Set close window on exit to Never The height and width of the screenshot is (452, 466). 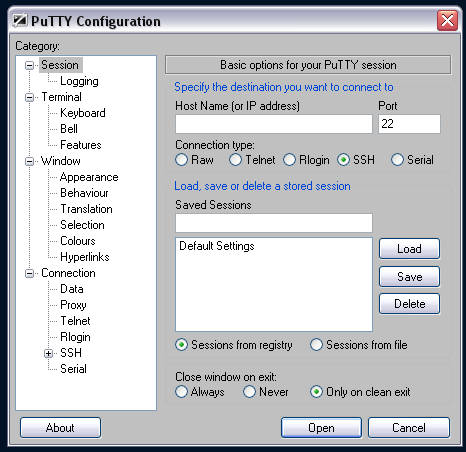(249, 392)
